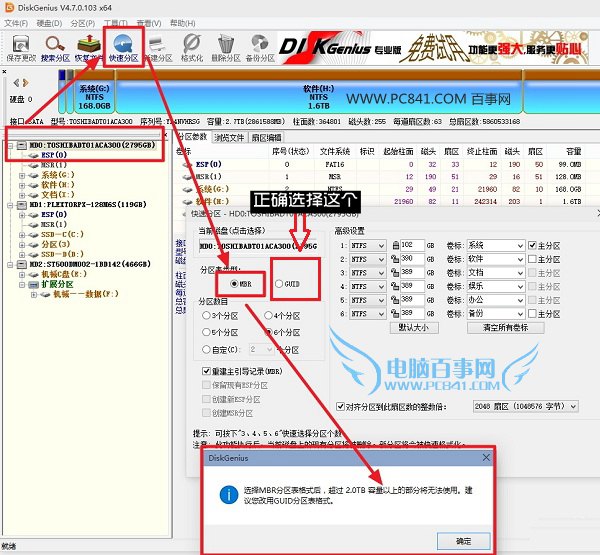
Task: Click the size field containing 102
Action: pyautogui.click(x=412, y=245)
